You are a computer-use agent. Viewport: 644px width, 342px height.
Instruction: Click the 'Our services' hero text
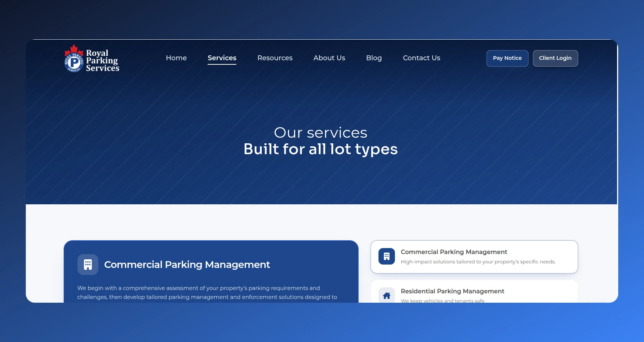[x=321, y=132]
